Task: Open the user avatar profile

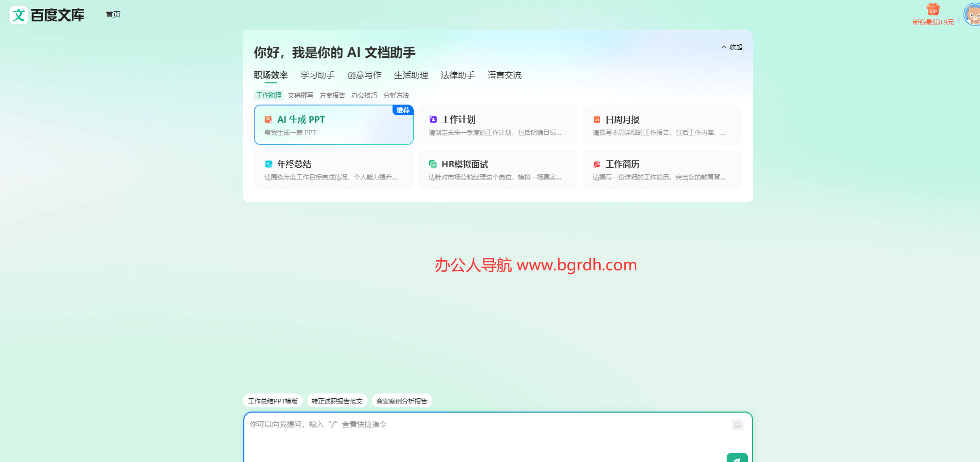Action: 972,14
